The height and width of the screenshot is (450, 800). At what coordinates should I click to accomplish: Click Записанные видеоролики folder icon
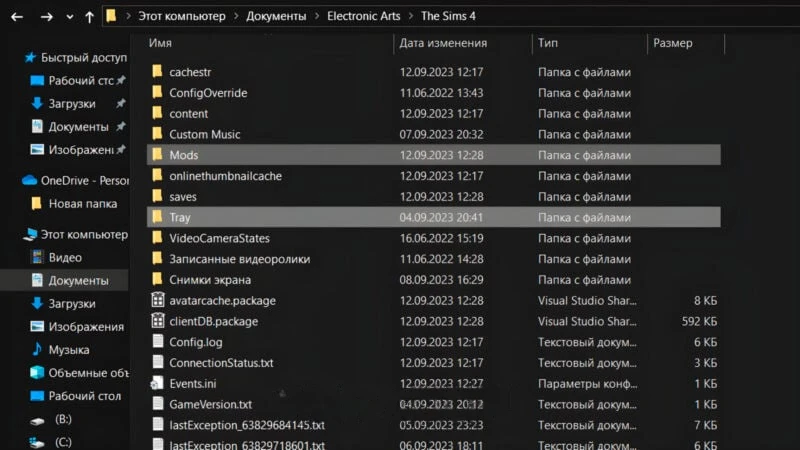pos(157,258)
